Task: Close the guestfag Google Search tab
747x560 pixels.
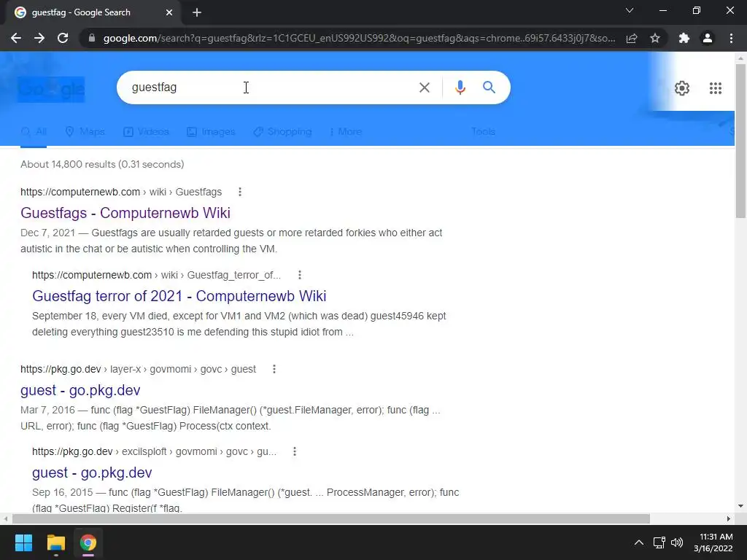Action: (169, 12)
